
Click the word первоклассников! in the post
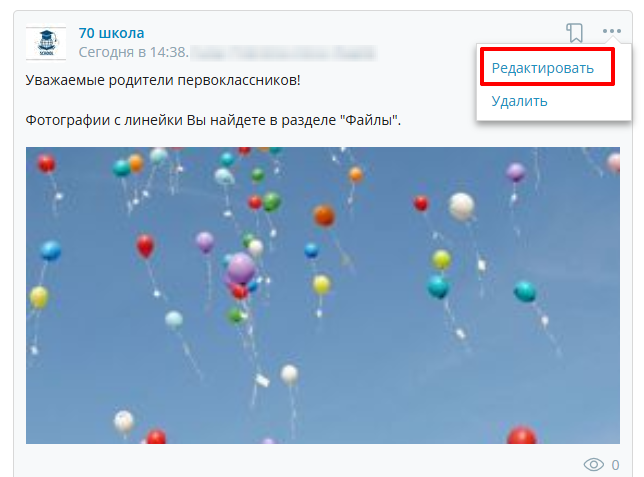(x=239, y=80)
